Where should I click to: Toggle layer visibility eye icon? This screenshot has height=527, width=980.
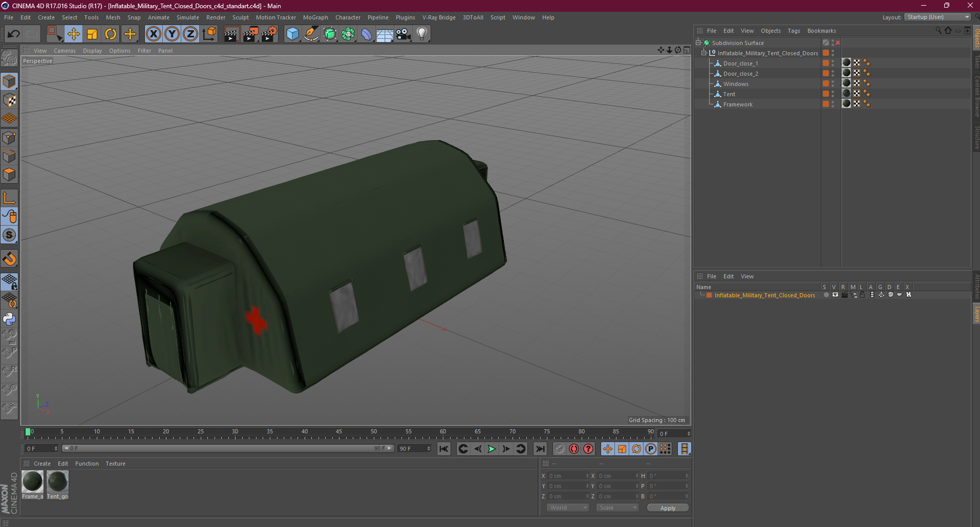[x=835, y=295]
